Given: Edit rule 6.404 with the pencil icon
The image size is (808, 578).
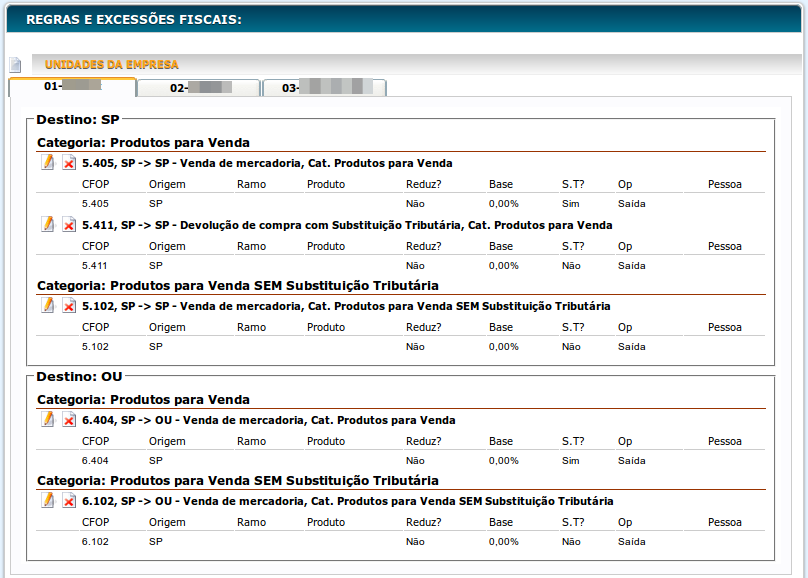Looking at the screenshot, I should point(47,419).
